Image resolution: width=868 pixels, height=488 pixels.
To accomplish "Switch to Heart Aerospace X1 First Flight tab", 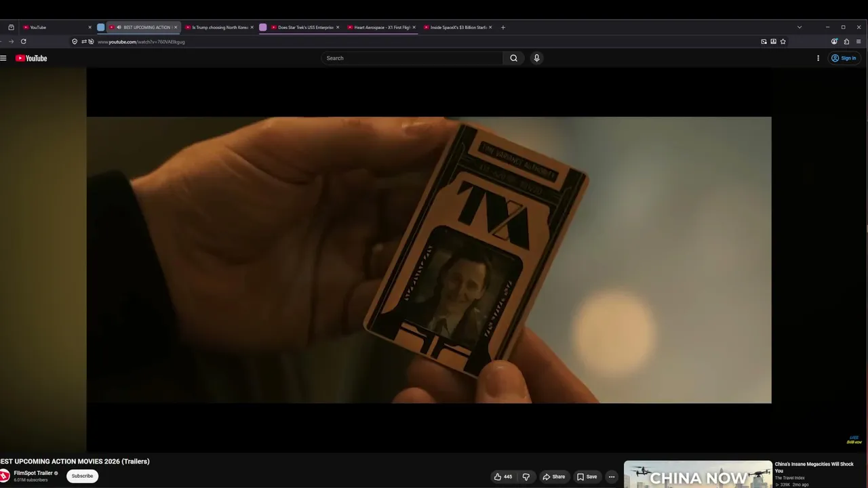I will [x=382, y=27].
